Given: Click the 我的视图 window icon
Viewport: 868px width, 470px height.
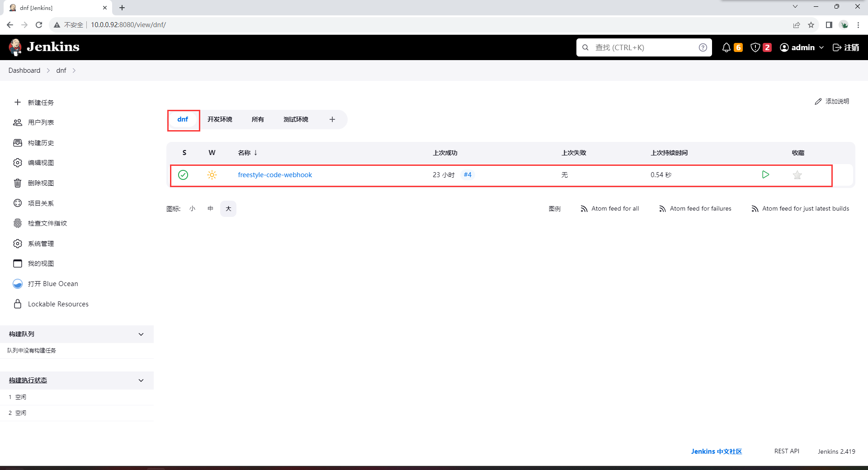Looking at the screenshot, I should coord(18,263).
